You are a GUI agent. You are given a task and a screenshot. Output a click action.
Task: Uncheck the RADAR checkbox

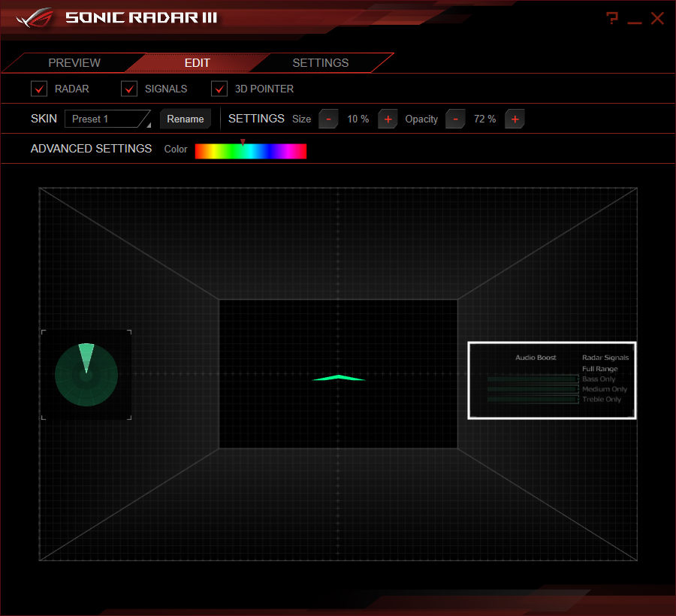pos(39,89)
